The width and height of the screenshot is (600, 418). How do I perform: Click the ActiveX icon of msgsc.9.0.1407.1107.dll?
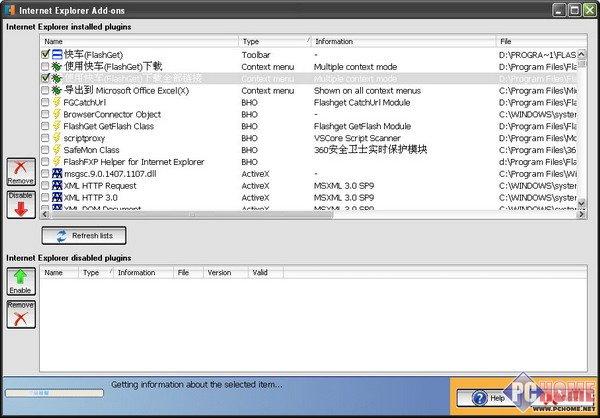pos(57,173)
